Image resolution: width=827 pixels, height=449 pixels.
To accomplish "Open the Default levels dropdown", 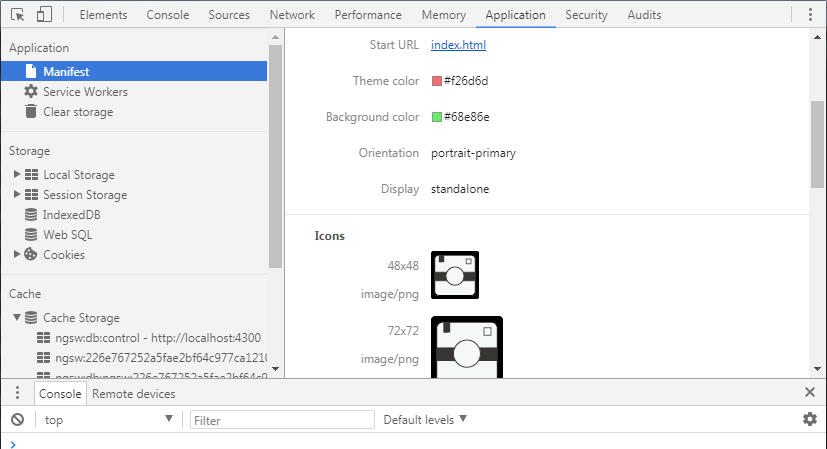I will [x=425, y=419].
